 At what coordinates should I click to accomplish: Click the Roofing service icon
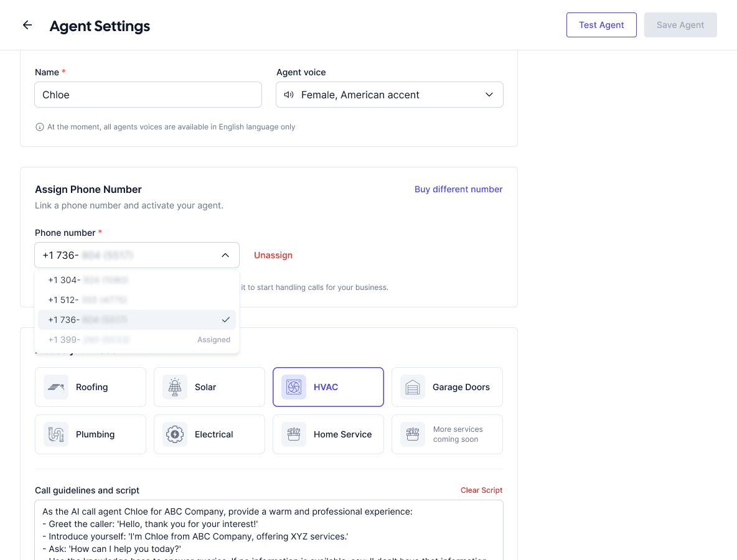pyautogui.click(x=56, y=387)
